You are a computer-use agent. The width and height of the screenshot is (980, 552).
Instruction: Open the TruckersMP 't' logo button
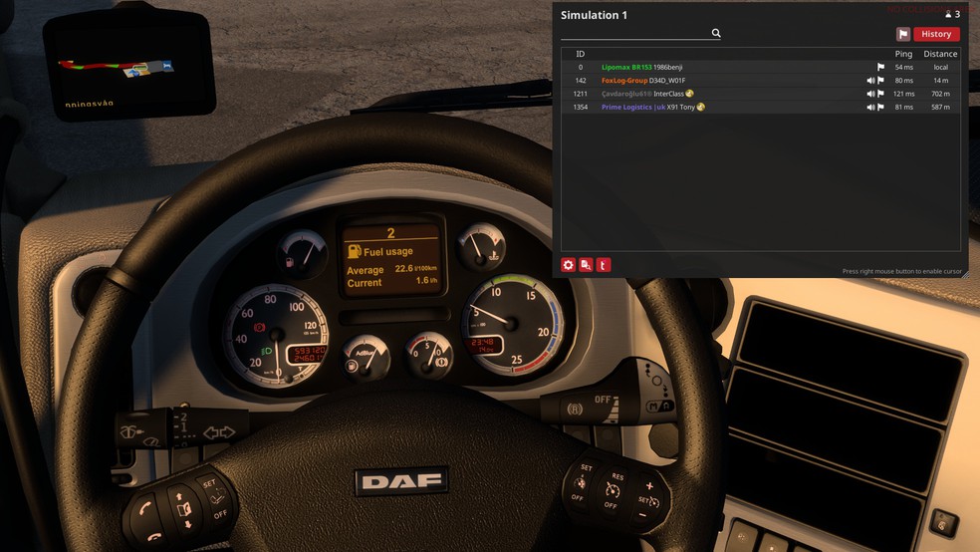[x=603, y=265]
